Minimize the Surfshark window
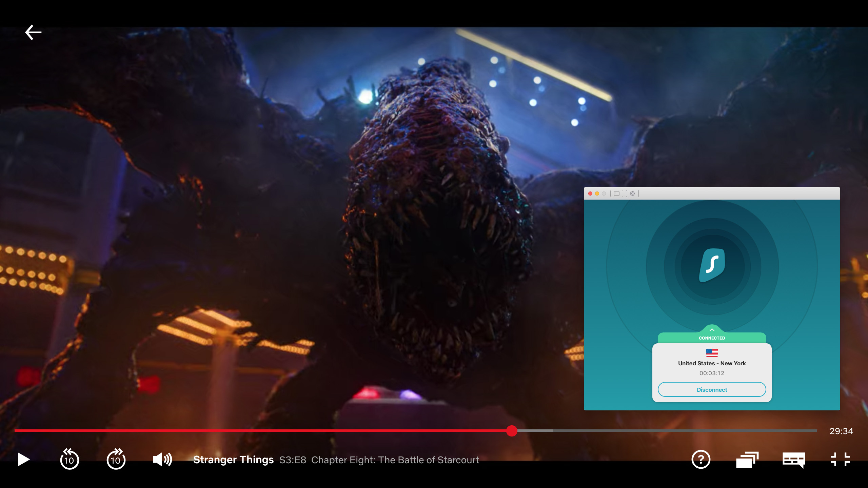This screenshot has width=868, height=488. (x=597, y=194)
